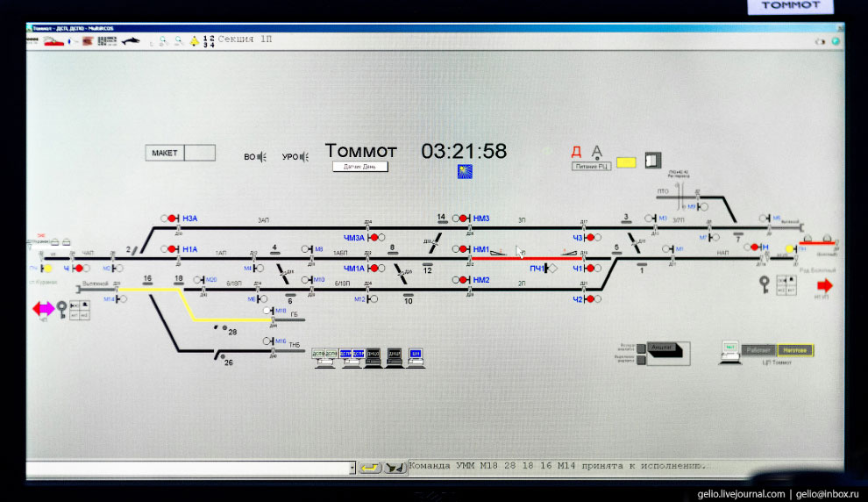
Task: Click the yellow route track to ГБ
Action: [x=194, y=304]
